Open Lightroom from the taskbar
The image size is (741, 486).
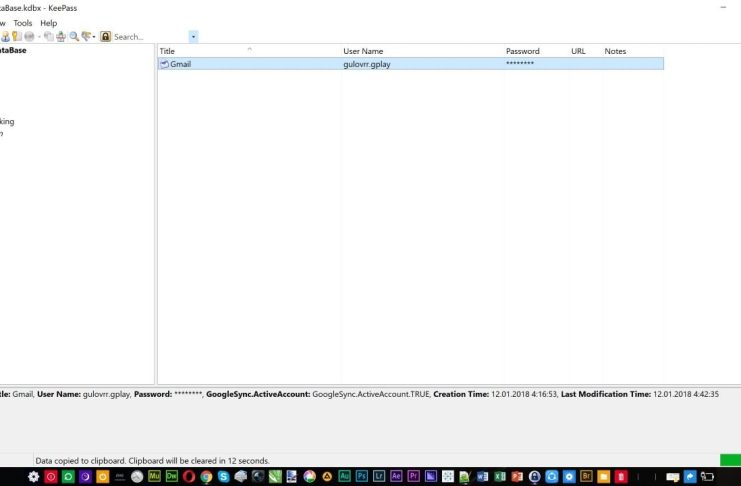pyautogui.click(x=379, y=477)
